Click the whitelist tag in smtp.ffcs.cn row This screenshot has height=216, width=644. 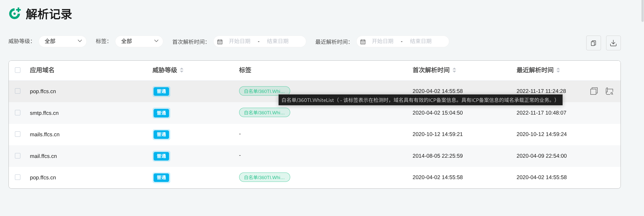[x=265, y=113]
